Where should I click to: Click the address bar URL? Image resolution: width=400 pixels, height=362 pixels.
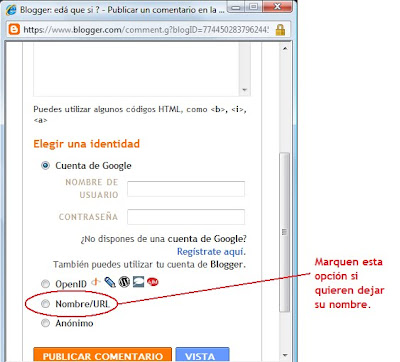coord(146,30)
